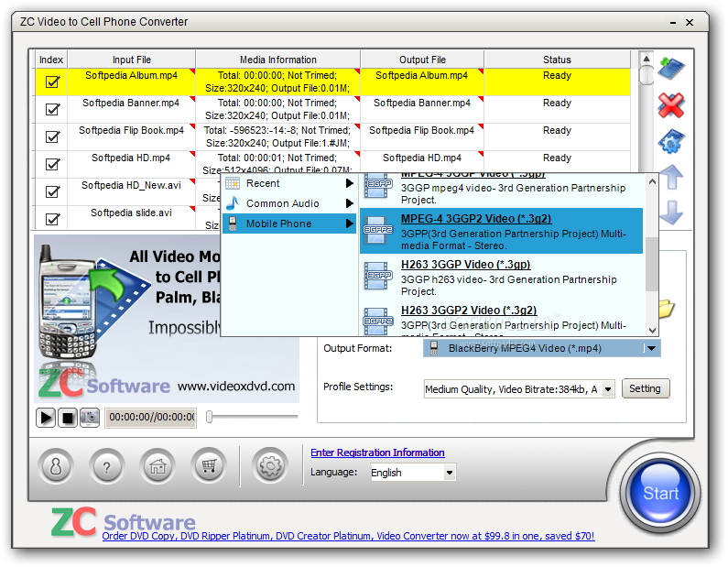Uncheck Softpedia Flip Book.mp4 checkbox

click(52, 137)
